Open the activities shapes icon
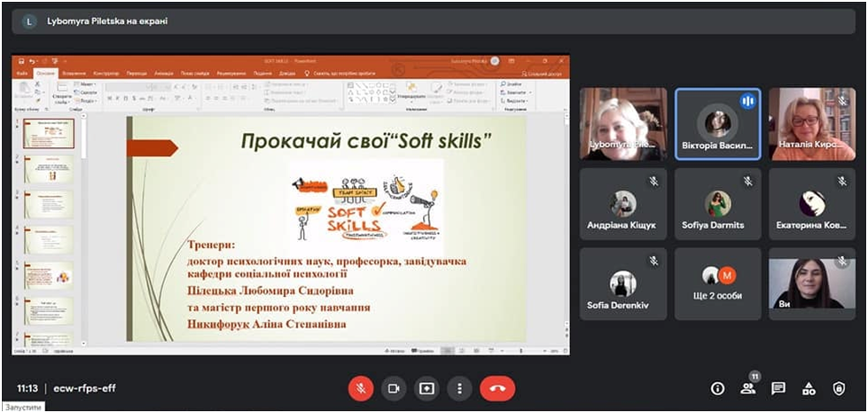868x413 pixels. (x=809, y=388)
